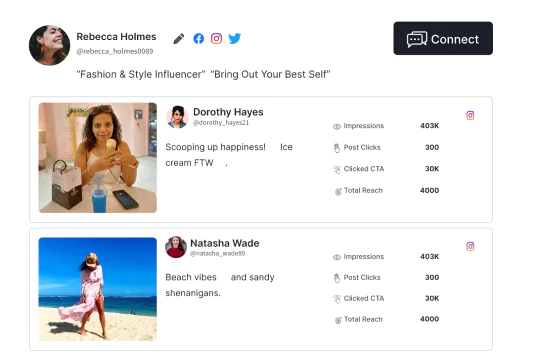Viewport: 535px width, 360px height.
Task: Open the Instagram icon in the profile header
Action: click(x=216, y=38)
